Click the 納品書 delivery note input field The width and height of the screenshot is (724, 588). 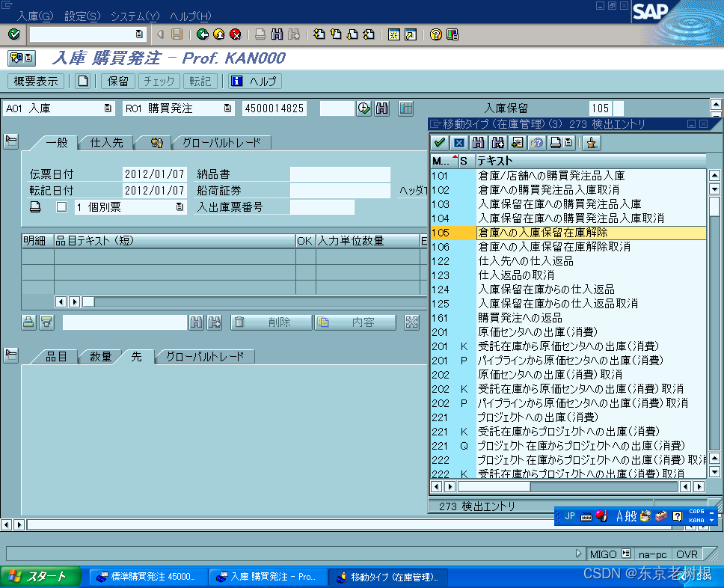click(340, 174)
